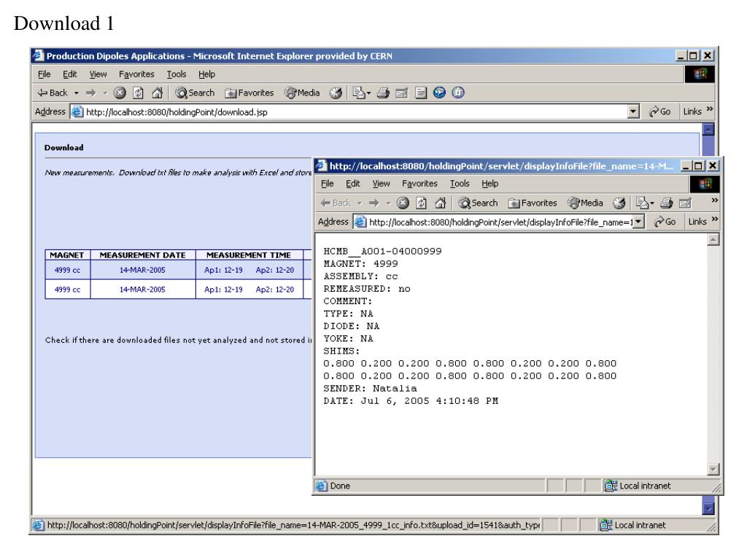
Task: Click blue info icon in Production Dipoles toolbar
Action: click(458, 93)
